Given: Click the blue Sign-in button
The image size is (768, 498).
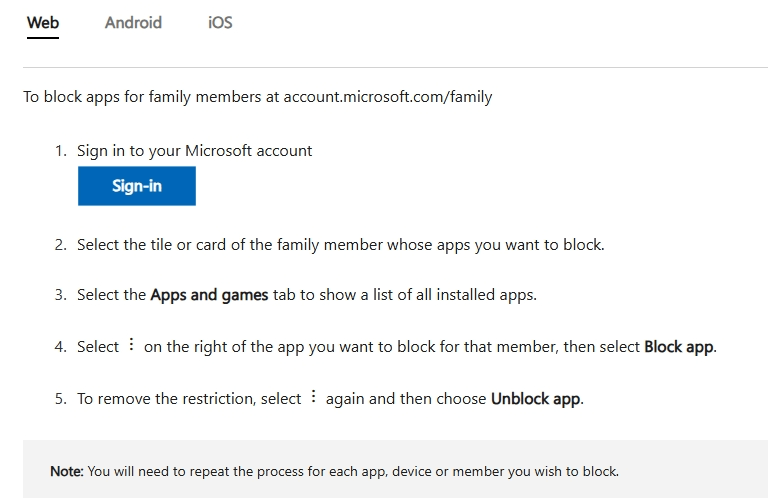Looking at the screenshot, I should [137, 186].
